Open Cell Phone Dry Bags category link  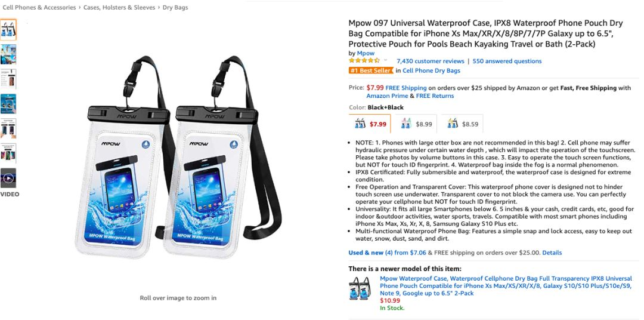[x=431, y=70]
